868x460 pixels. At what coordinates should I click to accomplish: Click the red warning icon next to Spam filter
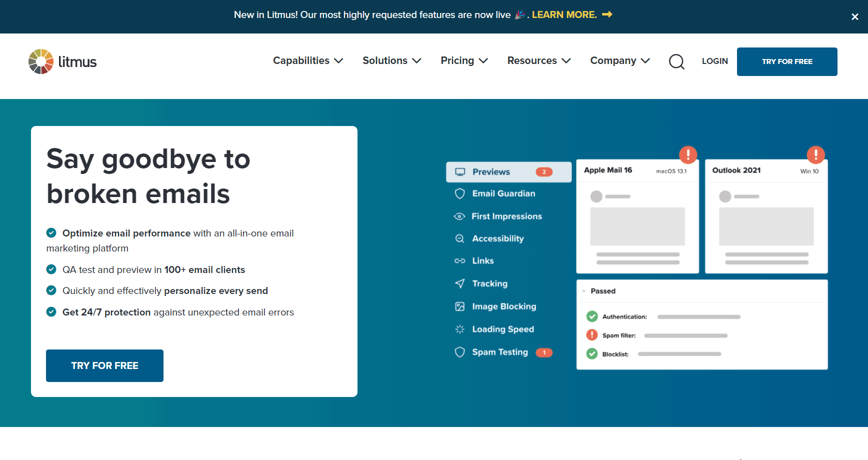(592, 335)
